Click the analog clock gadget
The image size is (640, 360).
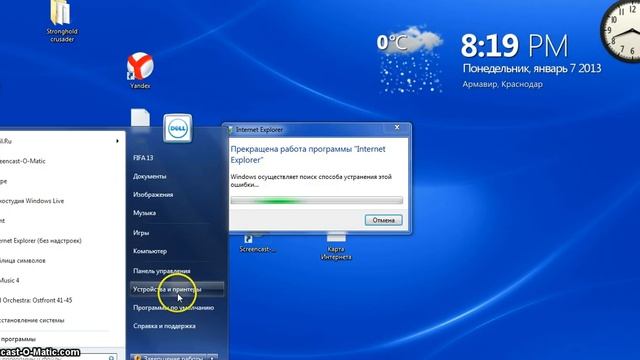[621, 31]
